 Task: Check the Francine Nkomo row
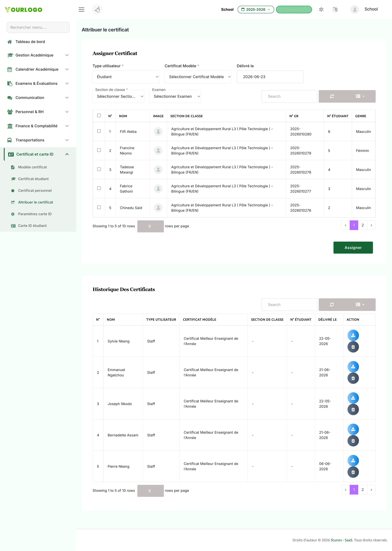[99, 150]
